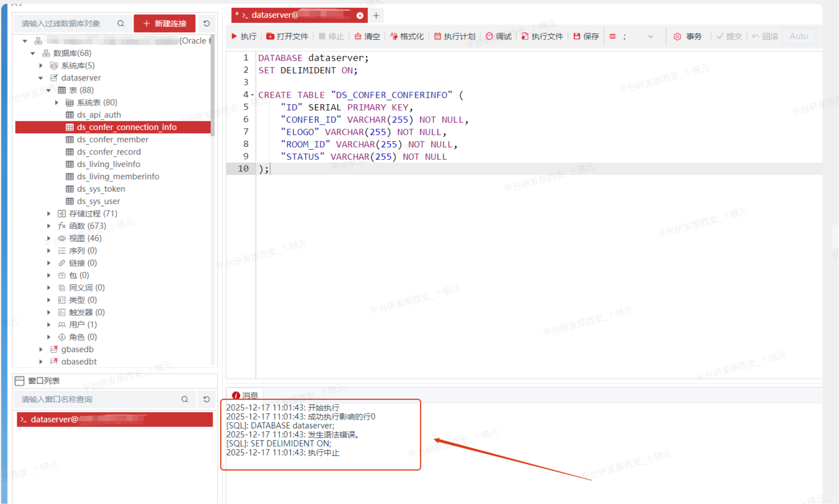Select the ds_api_auth table
This screenshot has height=504, width=839.
tap(99, 115)
